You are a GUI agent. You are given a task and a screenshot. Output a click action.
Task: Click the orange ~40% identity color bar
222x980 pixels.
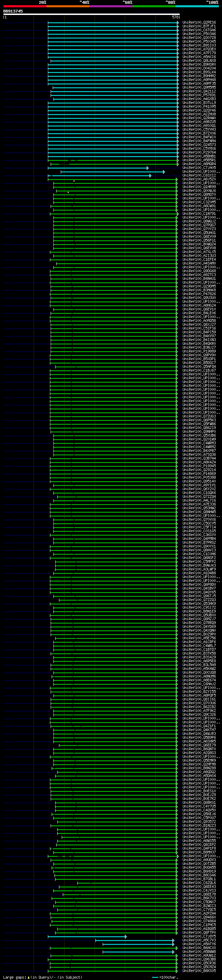click(x=68, y=6)
